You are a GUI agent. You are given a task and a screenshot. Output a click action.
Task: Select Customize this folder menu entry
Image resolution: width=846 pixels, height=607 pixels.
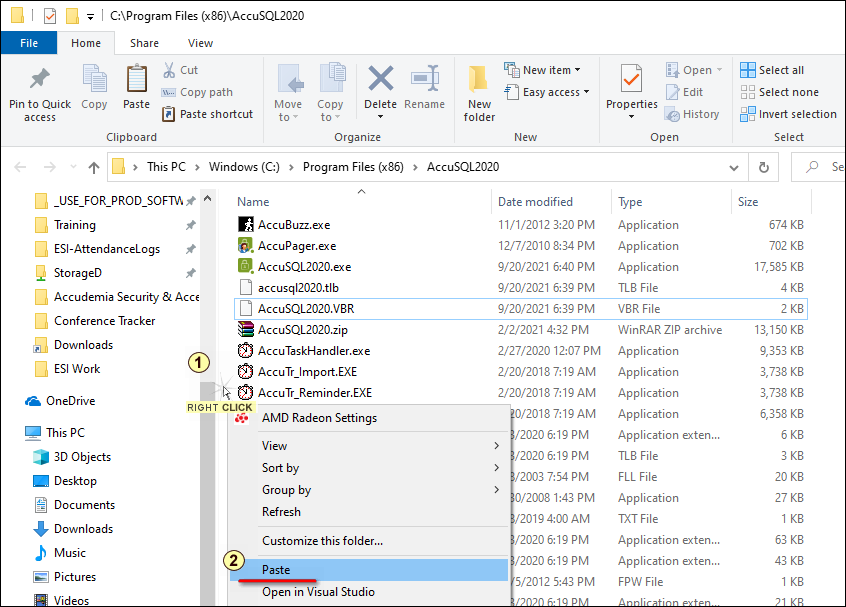369,541
